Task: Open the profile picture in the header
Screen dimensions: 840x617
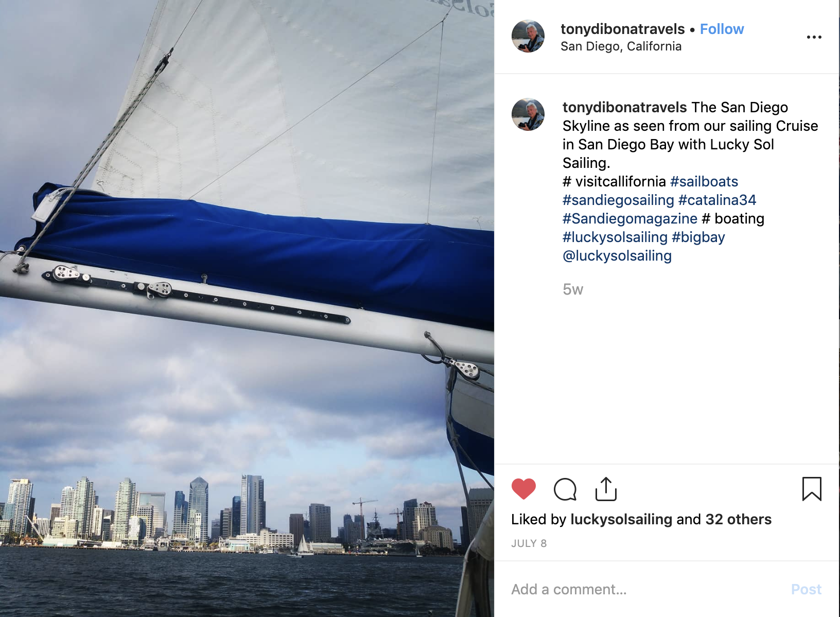Action: pos(528,37)
